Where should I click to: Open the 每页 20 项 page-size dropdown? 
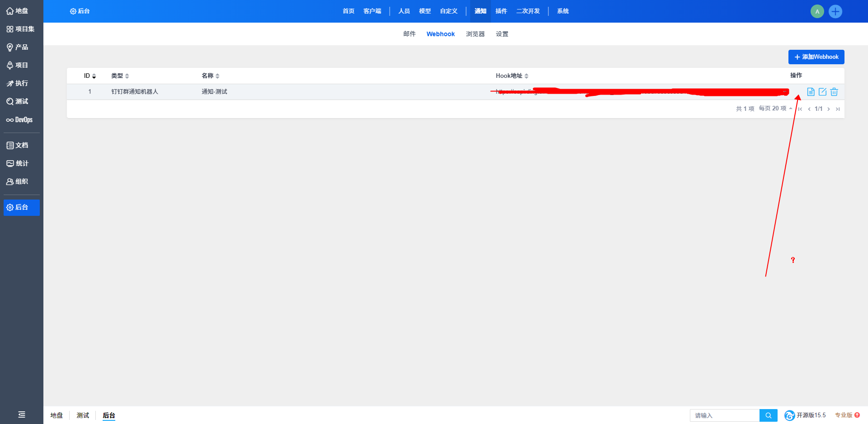775,109
